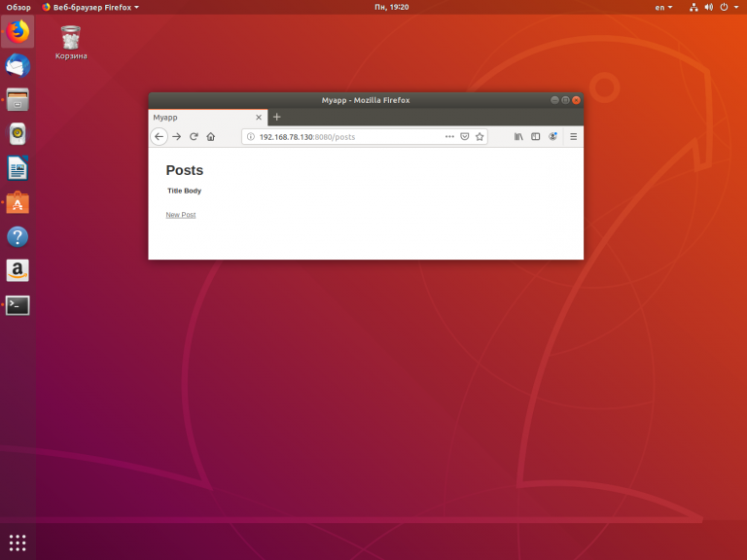
Task: Open the Веб-браузер Firefox app menu
Action: pos(90,7)
